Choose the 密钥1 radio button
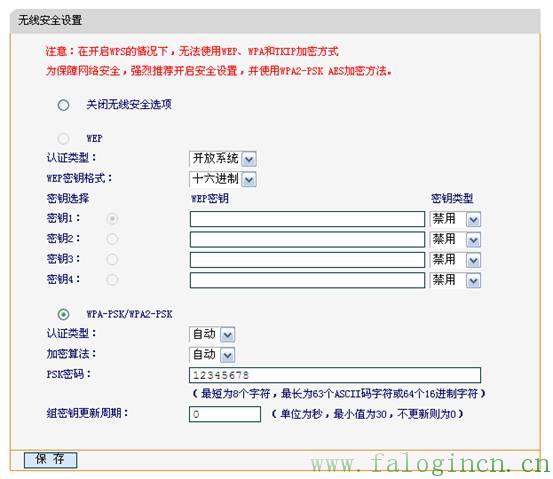Viewport: 553px width, 479px height. point(112,219)
